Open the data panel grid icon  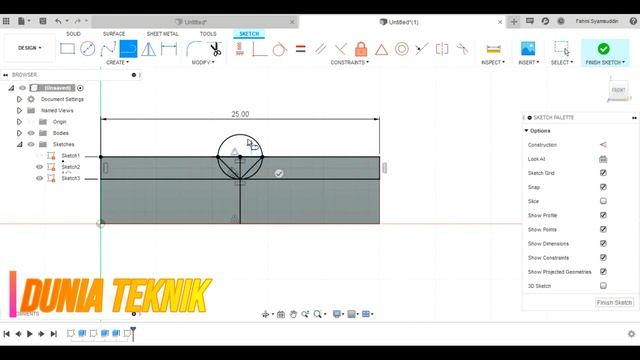pos(6,21)
